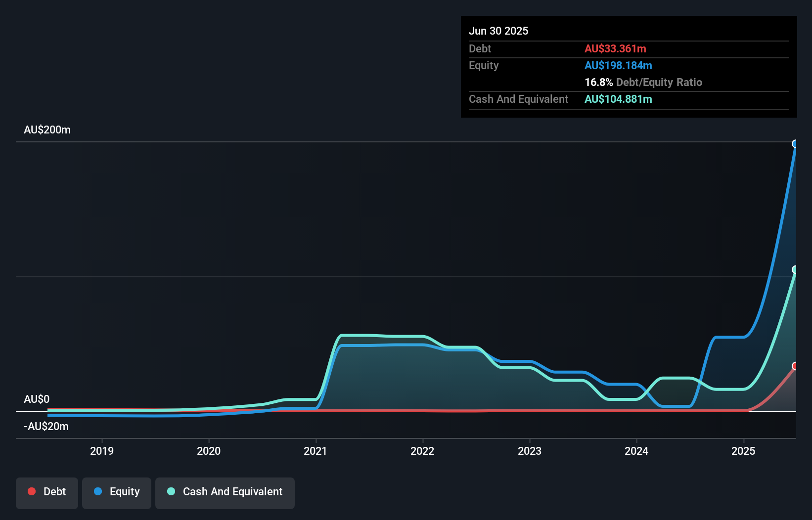The image size is (812, 520).
Task: Select the 2025 axis label
Action: 744,451
